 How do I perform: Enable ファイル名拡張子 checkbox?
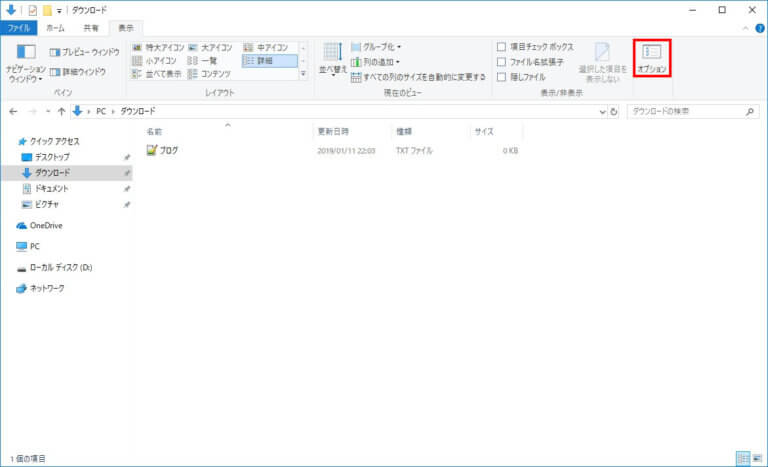click(x=501, y=62)
